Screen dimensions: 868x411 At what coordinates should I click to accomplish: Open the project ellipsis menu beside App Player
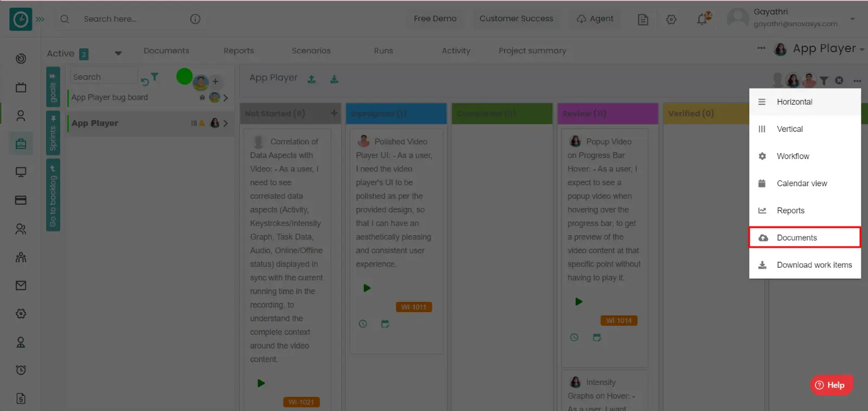[x=761, y=48]
